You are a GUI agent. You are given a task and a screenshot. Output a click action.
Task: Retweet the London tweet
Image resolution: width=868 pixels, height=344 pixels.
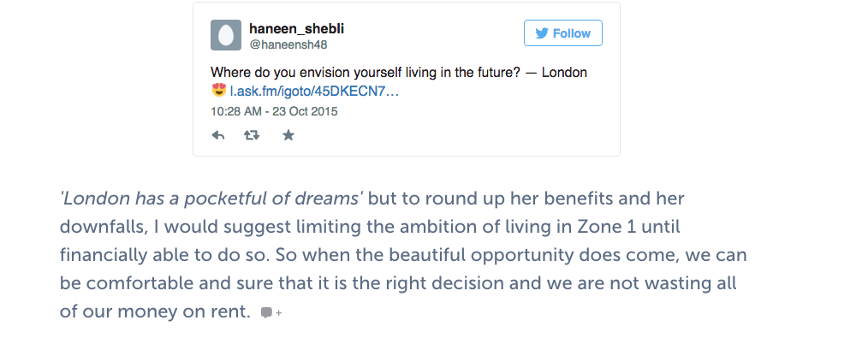click(253, 135)
